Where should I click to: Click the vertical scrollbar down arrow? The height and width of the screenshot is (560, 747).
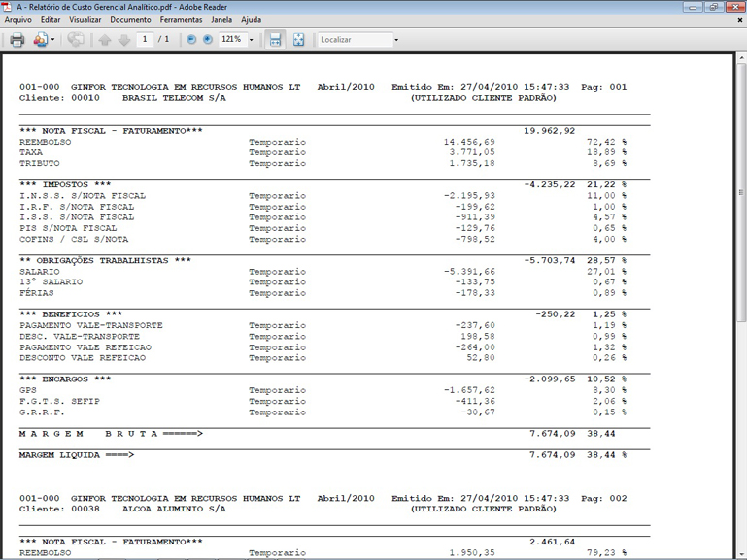coord(741,555)
